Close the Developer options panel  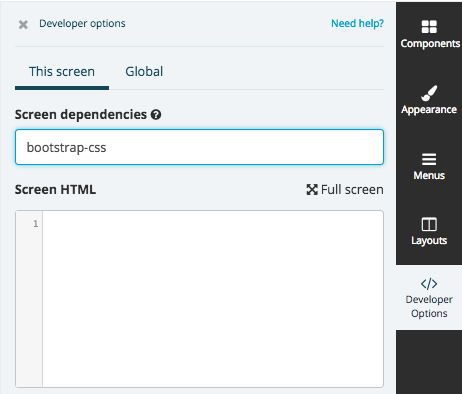[x=23, y=24]
